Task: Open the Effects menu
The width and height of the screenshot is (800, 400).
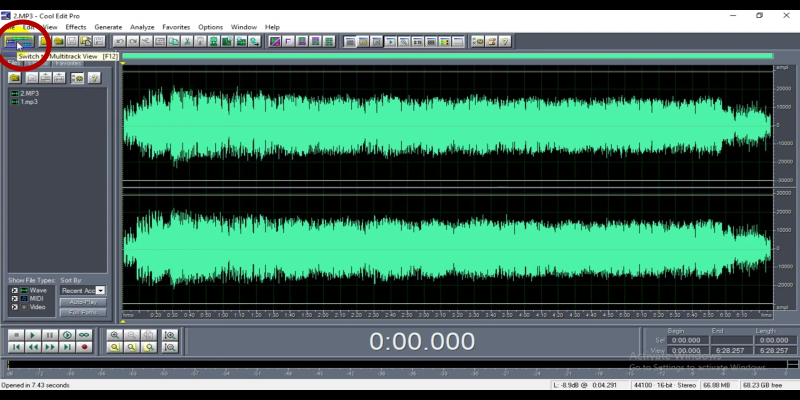Action: pos(76,27)
